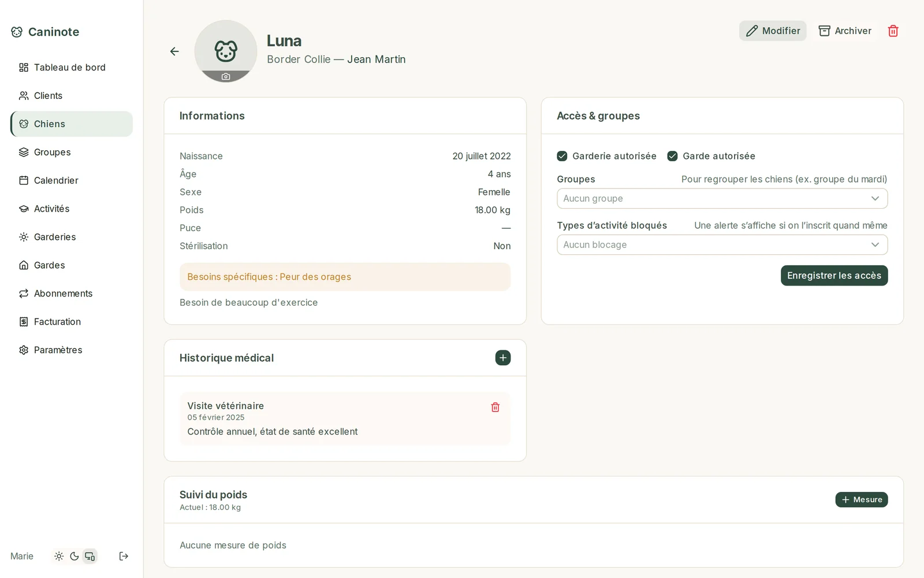Image resolution: width=924 pixels, height=578 pixels.
Task: Open Tableau de bord from the sidebar
Action: click(72, 68)
